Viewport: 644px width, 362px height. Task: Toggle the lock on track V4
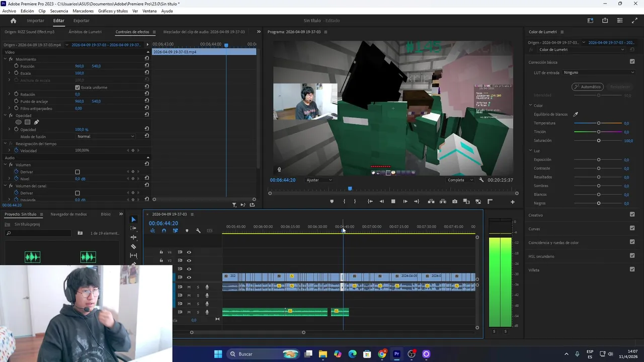[x=161, y=252]
